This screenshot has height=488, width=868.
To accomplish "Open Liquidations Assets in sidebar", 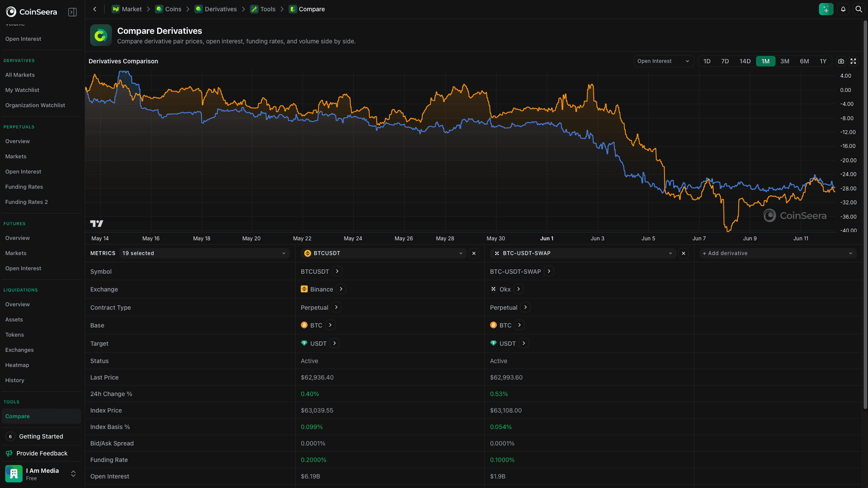I will [41, 320].
